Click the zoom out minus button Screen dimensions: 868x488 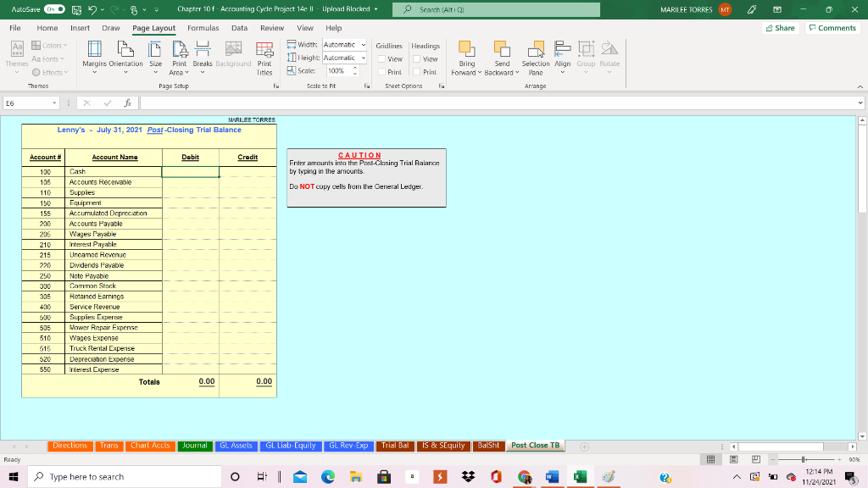click(x=773, y=459)
